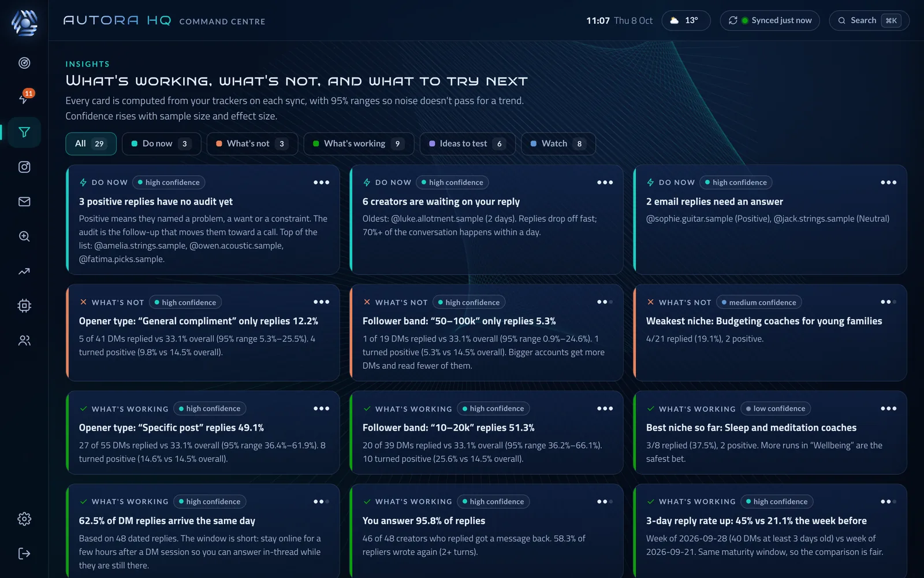
Task: Click the magnifier-plus research icon in sidebar
Action: pos(24,236)
